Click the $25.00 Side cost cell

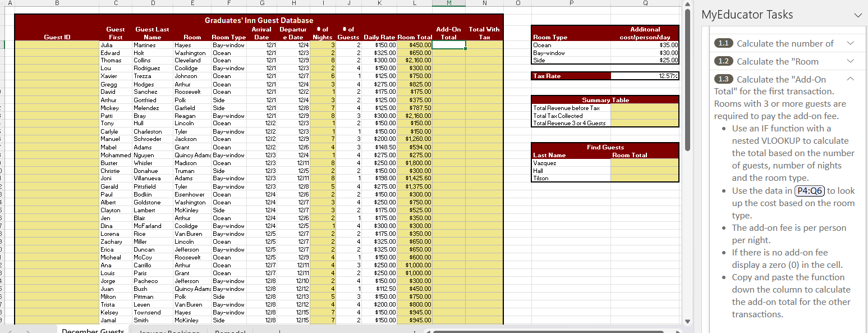(x=645, y=60)
